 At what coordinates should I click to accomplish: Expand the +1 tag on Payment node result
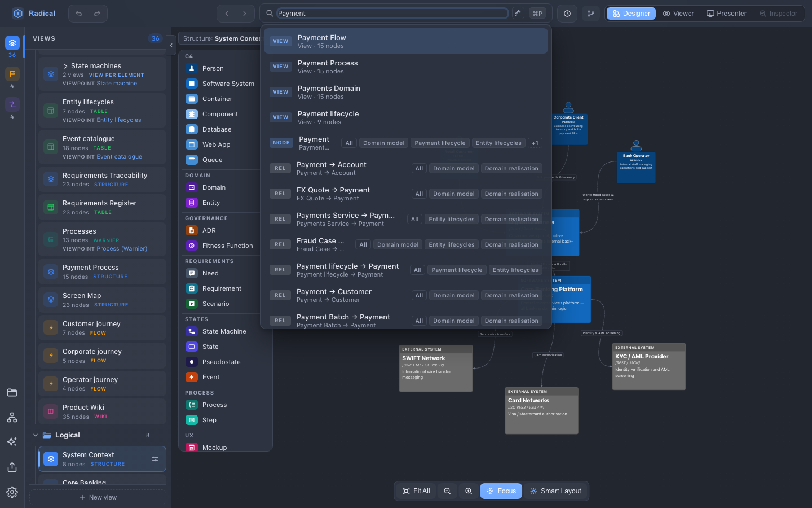(535, 143)
